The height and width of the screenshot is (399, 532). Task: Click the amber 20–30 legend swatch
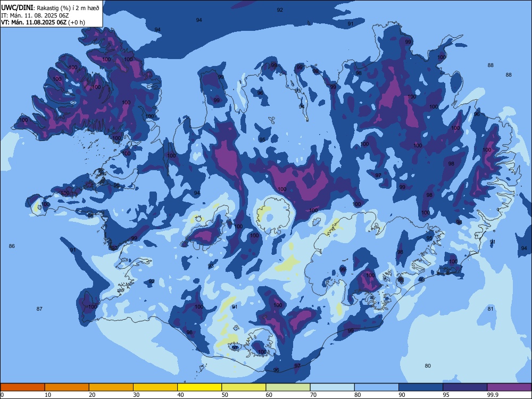[x=111, y=387]
